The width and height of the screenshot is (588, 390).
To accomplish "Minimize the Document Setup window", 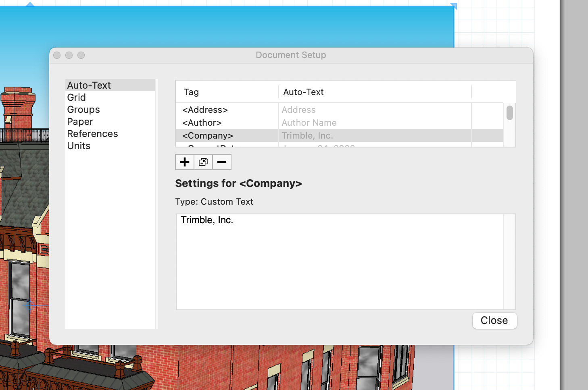I will tap(69, 55).
